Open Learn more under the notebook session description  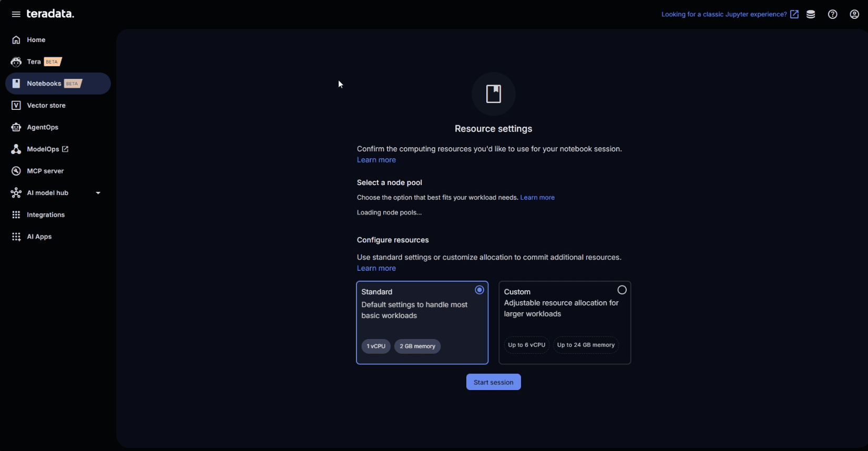coord(376,160)
